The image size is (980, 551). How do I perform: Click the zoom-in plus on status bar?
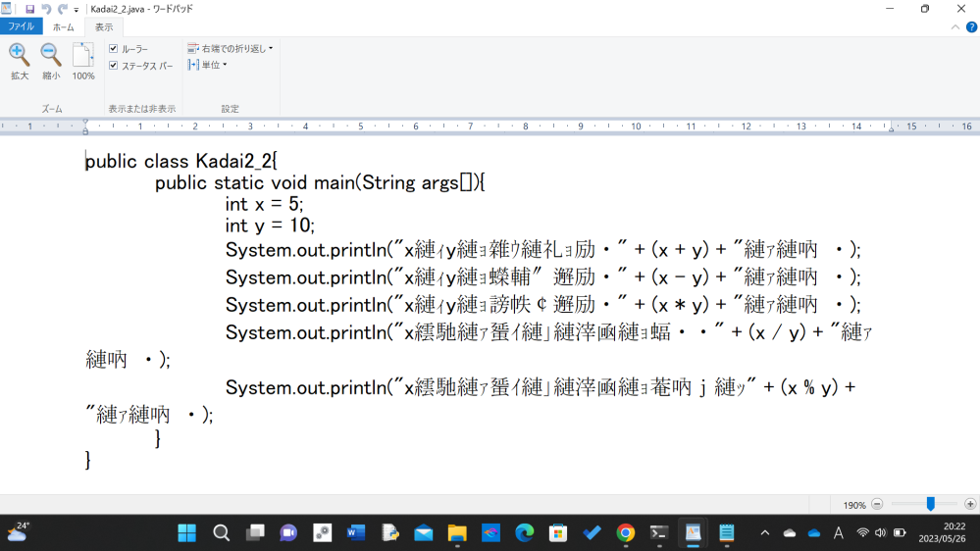pos(970,504)
